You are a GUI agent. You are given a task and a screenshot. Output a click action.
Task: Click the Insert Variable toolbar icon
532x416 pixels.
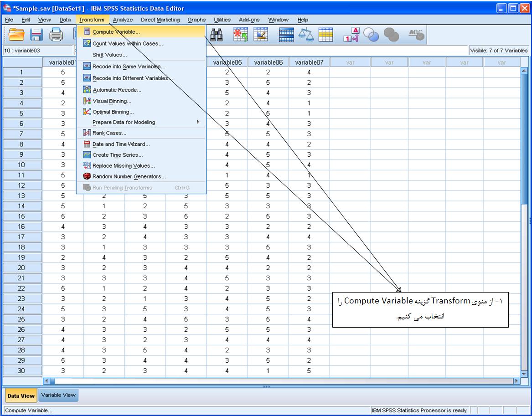click(261, 35)
